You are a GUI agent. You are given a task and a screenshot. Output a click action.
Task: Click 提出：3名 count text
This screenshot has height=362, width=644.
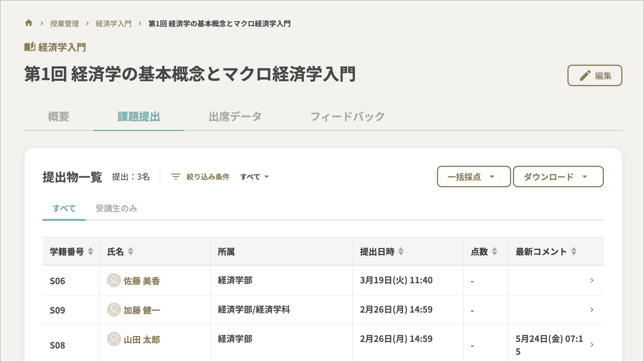(131, 177)
